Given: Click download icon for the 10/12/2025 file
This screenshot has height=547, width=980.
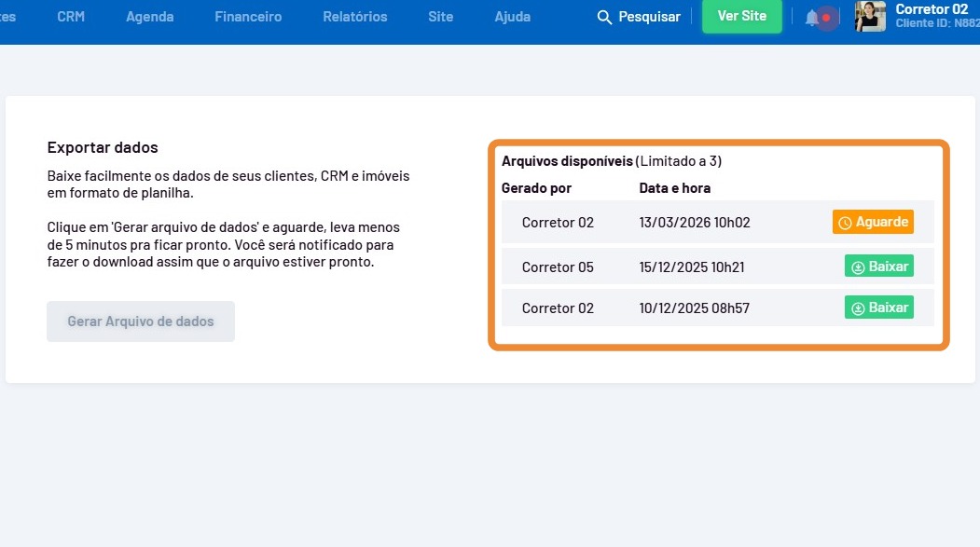Looking at the screenshot, I should (857, 308).
